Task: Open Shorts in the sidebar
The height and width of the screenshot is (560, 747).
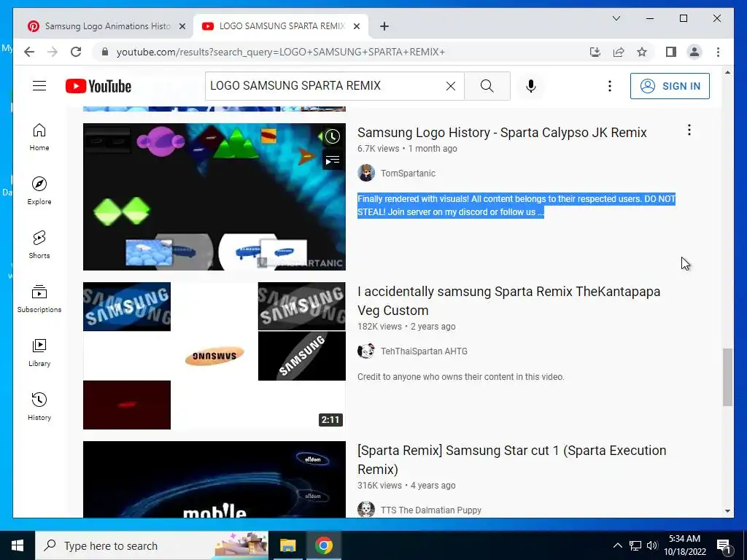Action: click(x=39, y=245)
